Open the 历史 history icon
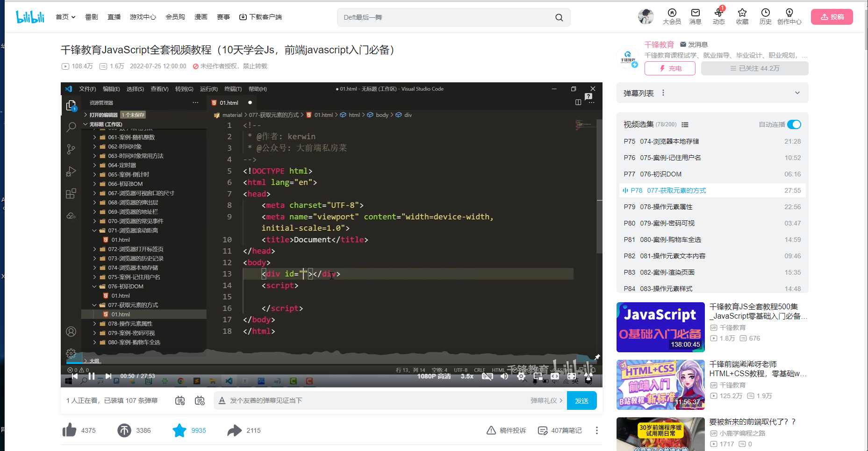The width and height of the screenshot is (868, 451). tap(766, 16)
